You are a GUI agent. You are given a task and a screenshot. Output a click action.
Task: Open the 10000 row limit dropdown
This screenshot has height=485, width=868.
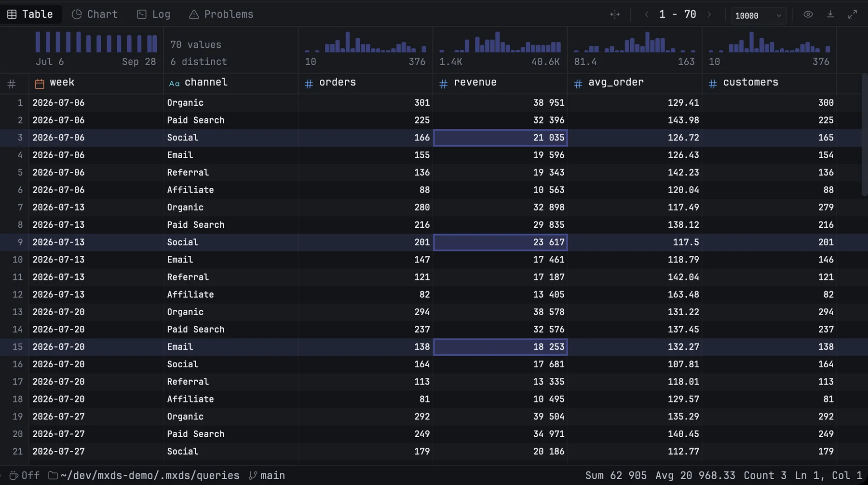[x=759, y=15]
